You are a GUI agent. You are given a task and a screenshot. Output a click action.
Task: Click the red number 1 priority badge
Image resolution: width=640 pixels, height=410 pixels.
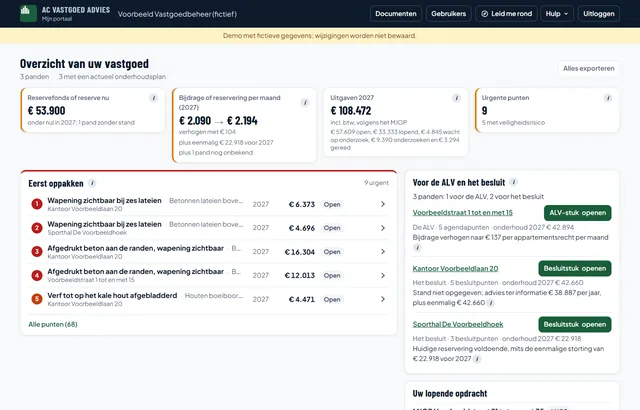(x=37, y=204)
